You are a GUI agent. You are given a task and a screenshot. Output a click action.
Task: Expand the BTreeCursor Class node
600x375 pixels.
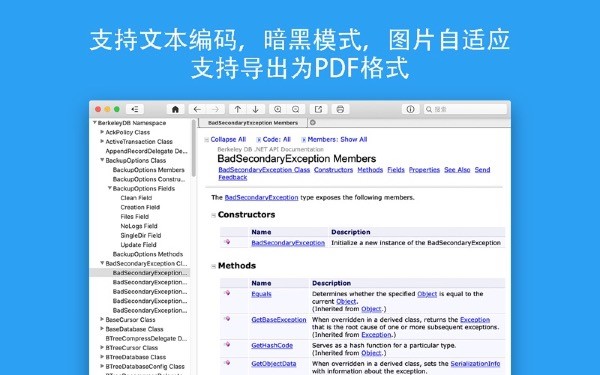coord(102,348)
